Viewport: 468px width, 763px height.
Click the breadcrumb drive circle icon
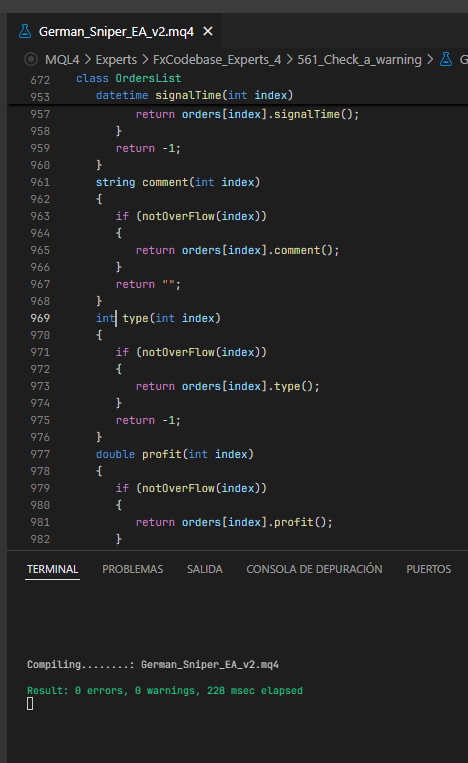31,59
